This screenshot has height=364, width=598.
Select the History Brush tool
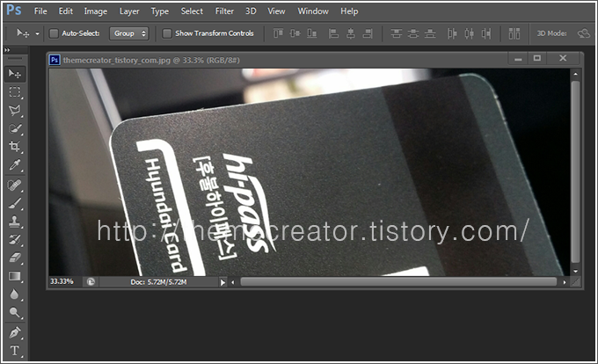tap(15, 240)
